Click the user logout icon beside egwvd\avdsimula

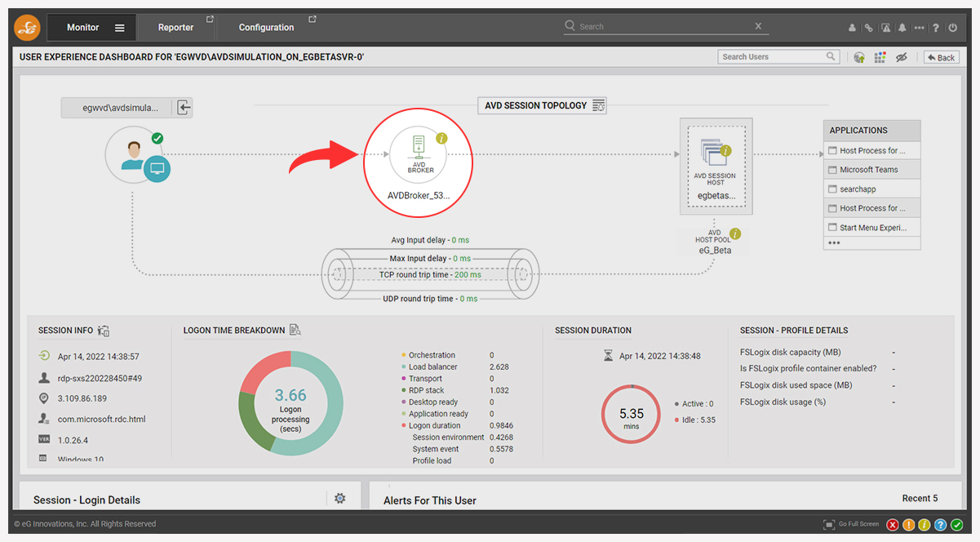(x=184, y=107)
